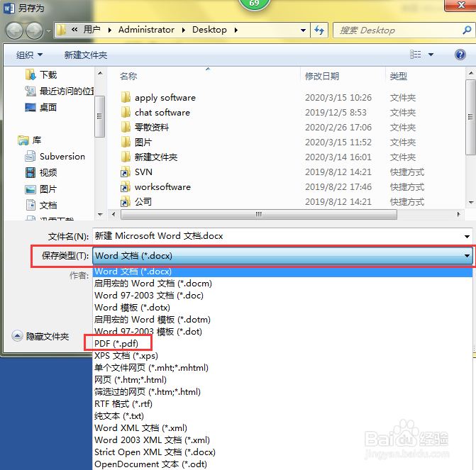This screenshot has width=476, height=470.
Task: Choose 启用宏的 Word 文档 (*.docm) option
Action: tap(282, 284)
